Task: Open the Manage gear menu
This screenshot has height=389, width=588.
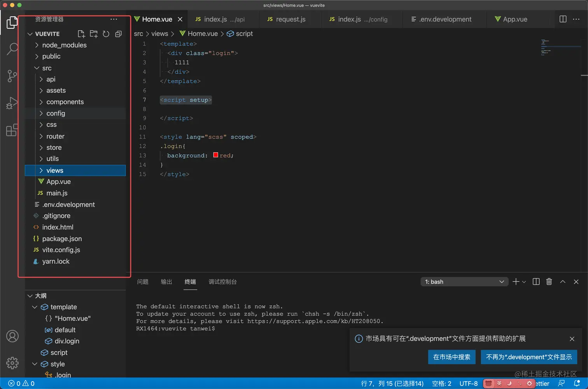Action: click(x=12, y=363)
